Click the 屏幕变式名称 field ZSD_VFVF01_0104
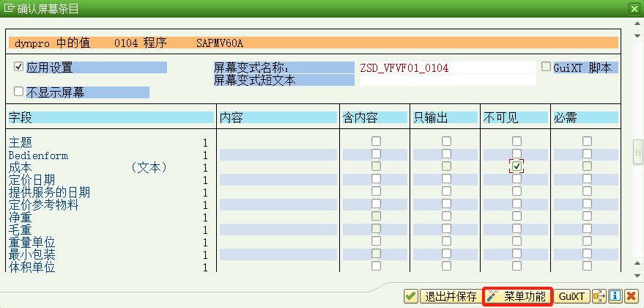Image resolution: width=644 pixels, height=308 pixels. coord(448,67)
